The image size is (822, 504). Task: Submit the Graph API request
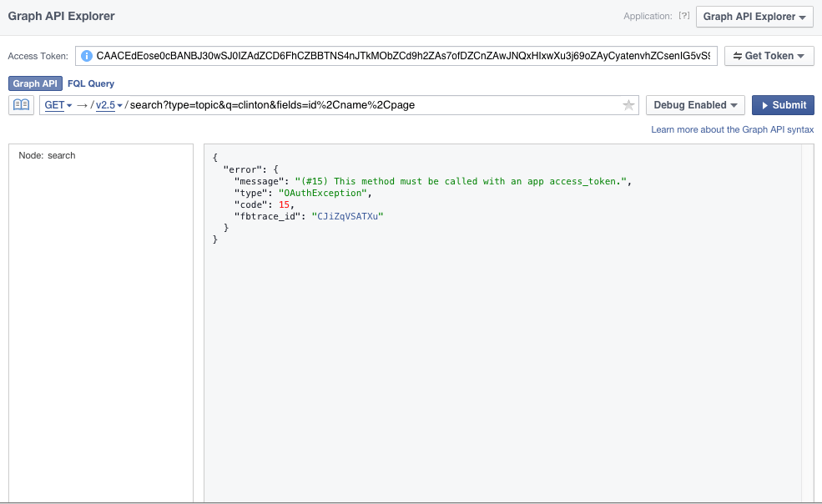pos(782,105)
